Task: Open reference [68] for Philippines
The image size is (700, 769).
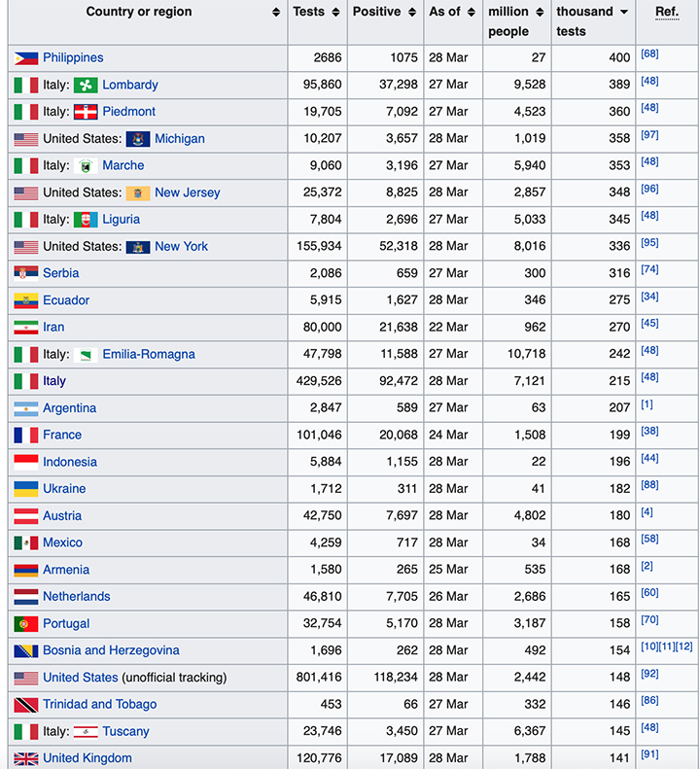Action: tap(649, 53)
